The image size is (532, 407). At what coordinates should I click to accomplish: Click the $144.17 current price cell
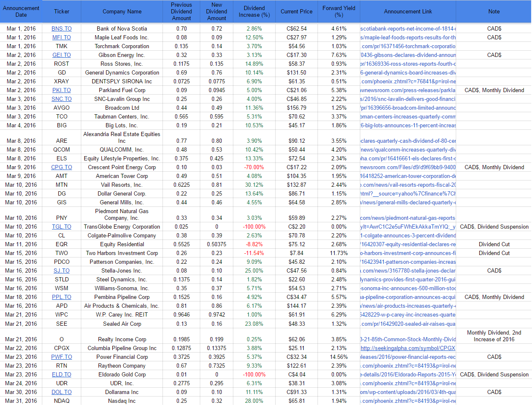[x=297, y=306]
